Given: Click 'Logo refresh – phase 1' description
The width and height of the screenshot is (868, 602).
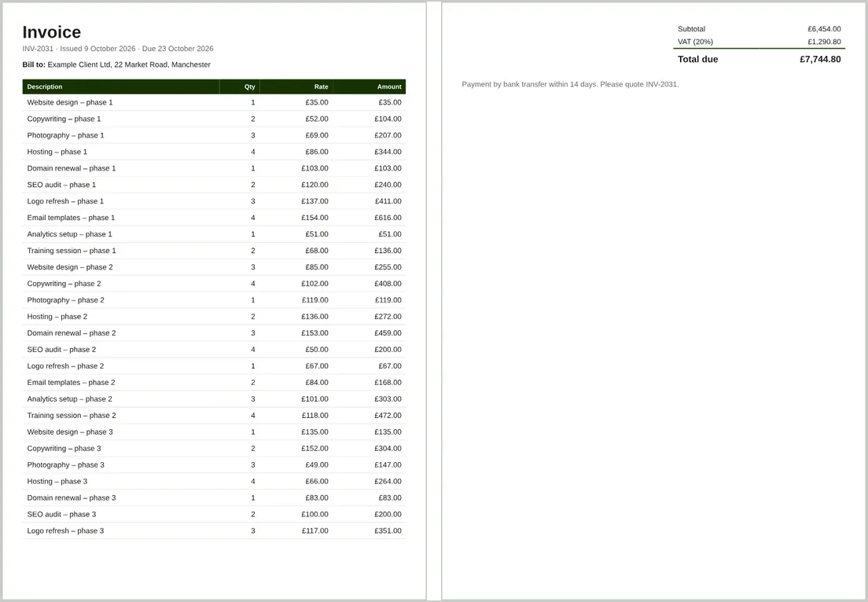Looking at the screenshot, I should (65, 201).
